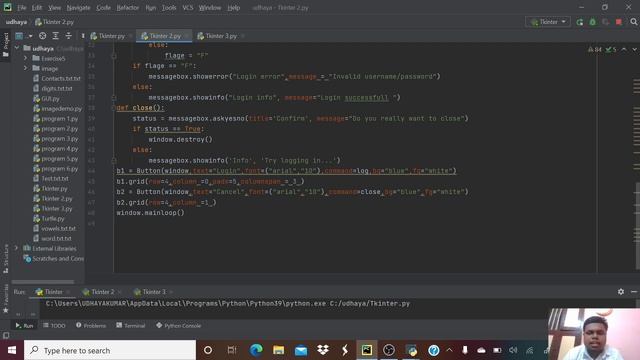Click the Project panel horizontal scrollbar
This screenshot has width=640, height=360.
click(x=43, y=282)
